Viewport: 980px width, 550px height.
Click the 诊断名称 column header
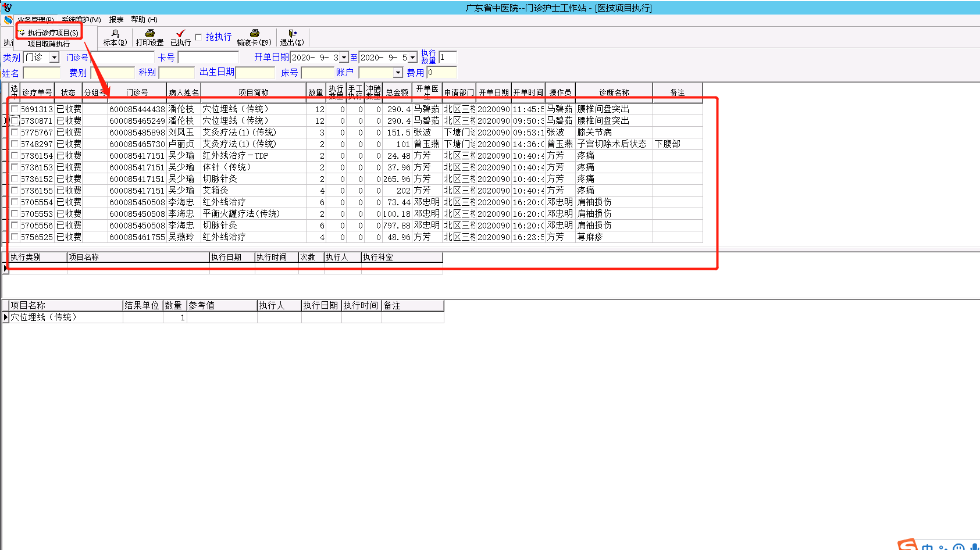click(x=614, y=92)
